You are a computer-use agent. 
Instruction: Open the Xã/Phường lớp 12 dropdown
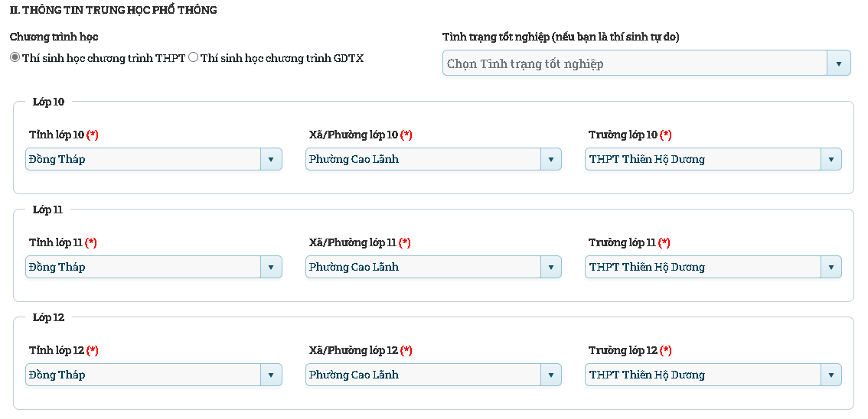(x=423, y=375)
